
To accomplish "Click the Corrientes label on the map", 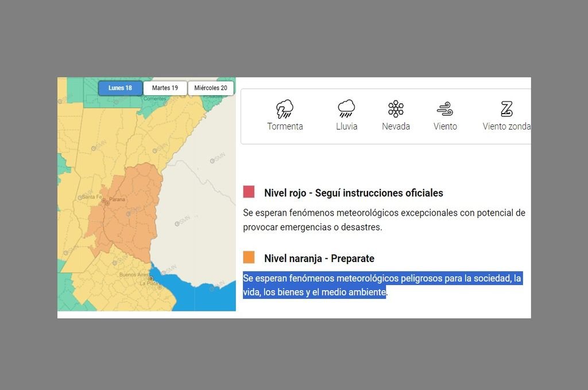I will 154,99.
